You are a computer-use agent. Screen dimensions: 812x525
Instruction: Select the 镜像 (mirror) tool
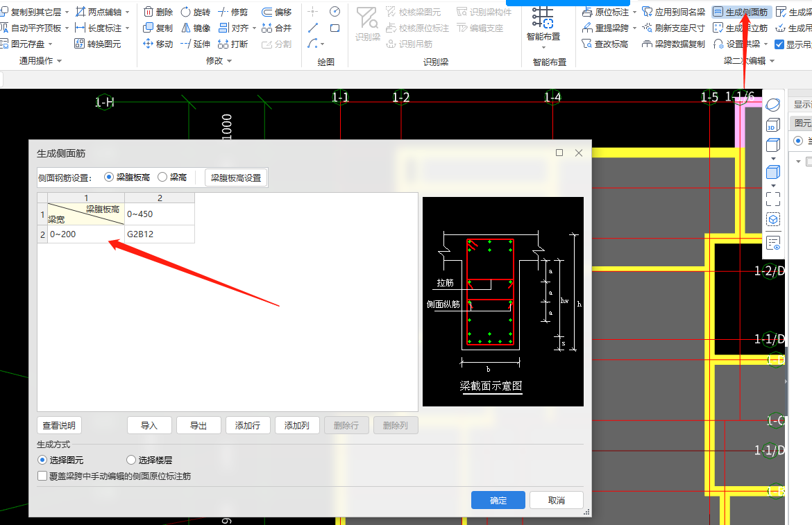point(195,28)
